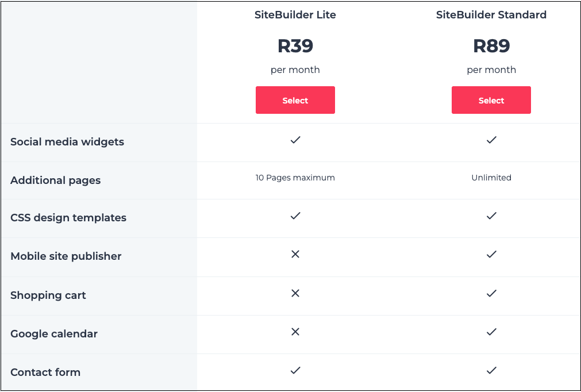Click the "10 Pages maximum" text
The width and height of the screenshot is (581, 392).
tap(295, 178)
